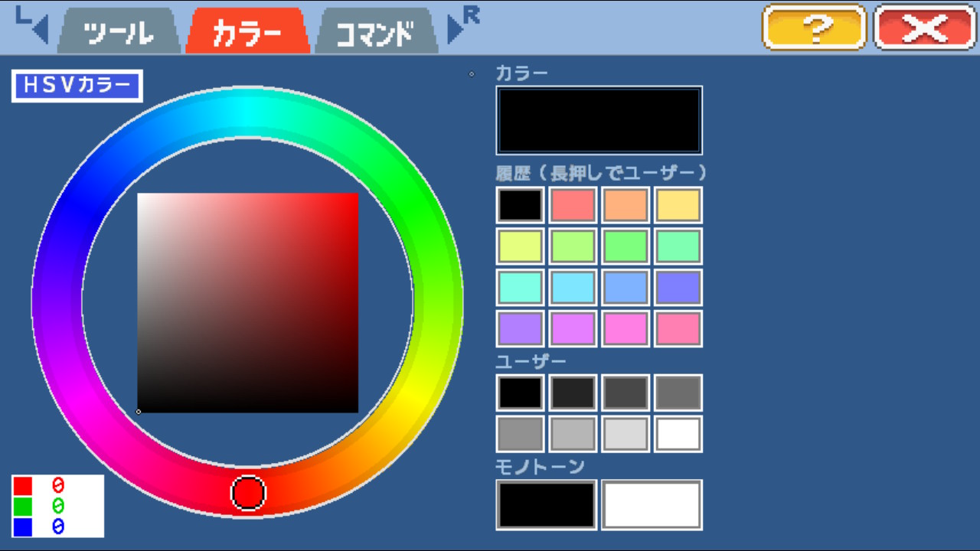
Task: Go to next tab with R arrow
Action: 463,24
